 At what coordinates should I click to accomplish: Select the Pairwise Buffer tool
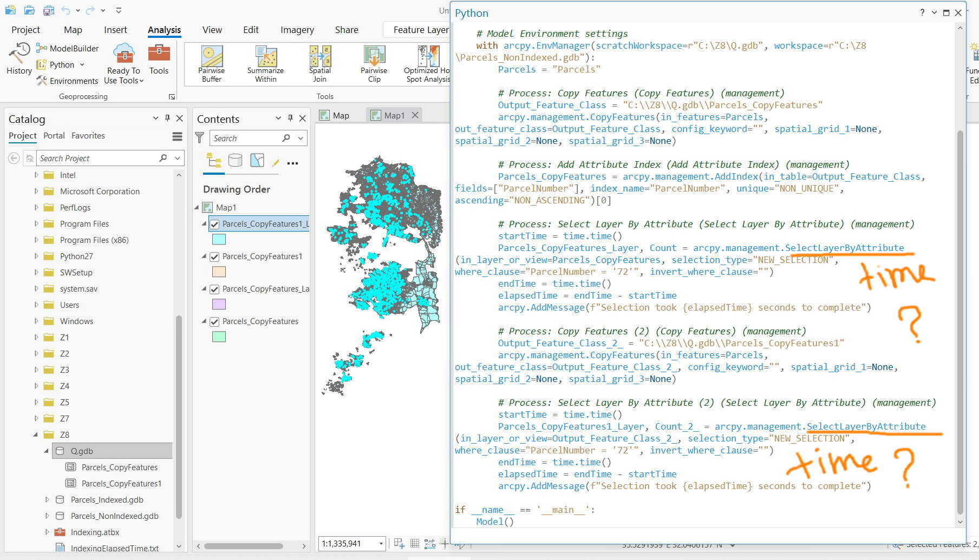(x=211, y=62)
